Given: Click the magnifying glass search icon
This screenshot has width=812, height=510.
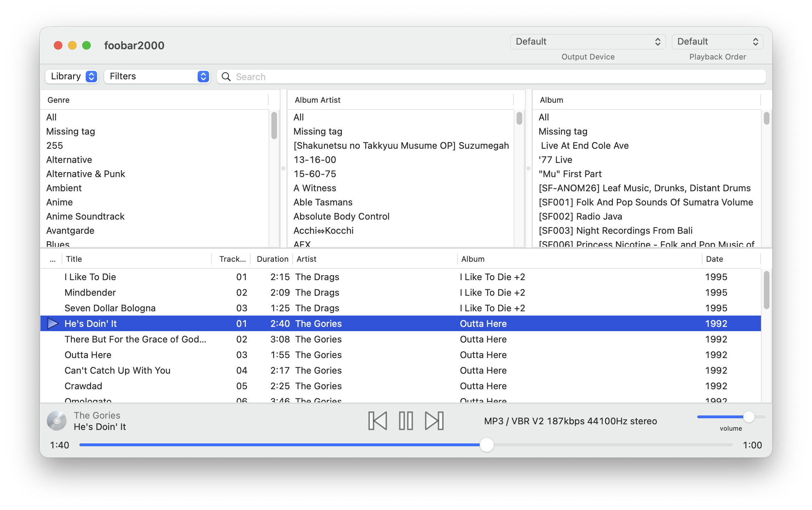Looking at the screenshot, I should tap(226, 76).
